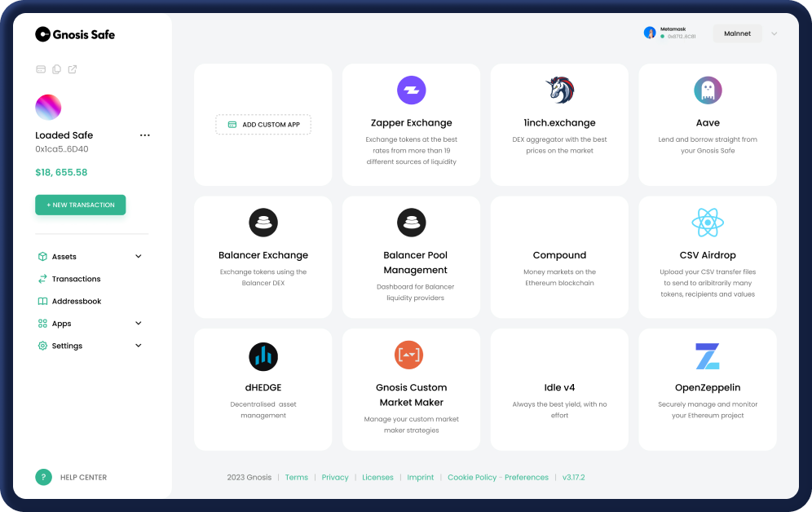This screenshot has height=512, width=812.
Task: Open the Privacy footer link
Action: 335,477
